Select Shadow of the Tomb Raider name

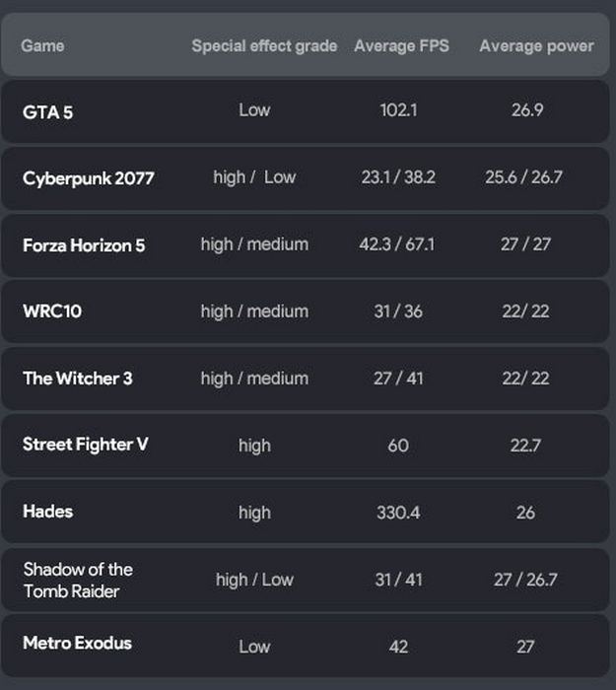click(78, 580)
